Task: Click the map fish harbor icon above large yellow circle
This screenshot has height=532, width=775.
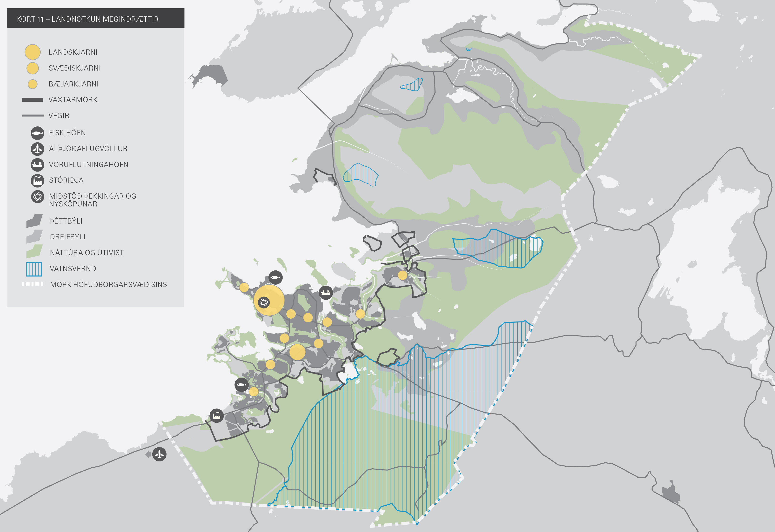Action: coord(275,277)
